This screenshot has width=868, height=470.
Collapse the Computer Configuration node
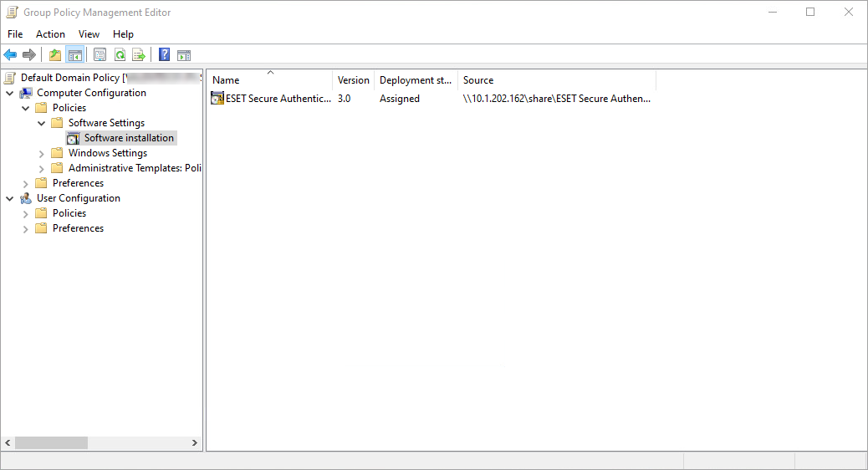(10, 93)
